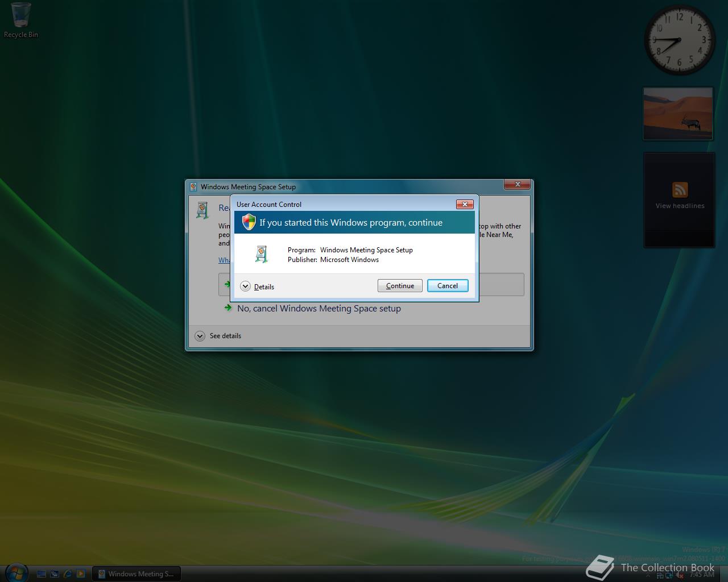Launch Internet Explorer from Quick Launch
The image size is (728, 582).
(x=68, y=574)
